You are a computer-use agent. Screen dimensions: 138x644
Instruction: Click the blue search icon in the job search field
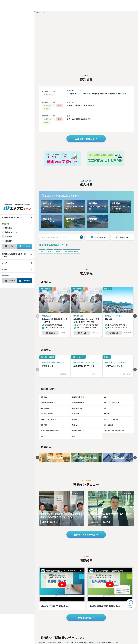click(x=81, y=237)
